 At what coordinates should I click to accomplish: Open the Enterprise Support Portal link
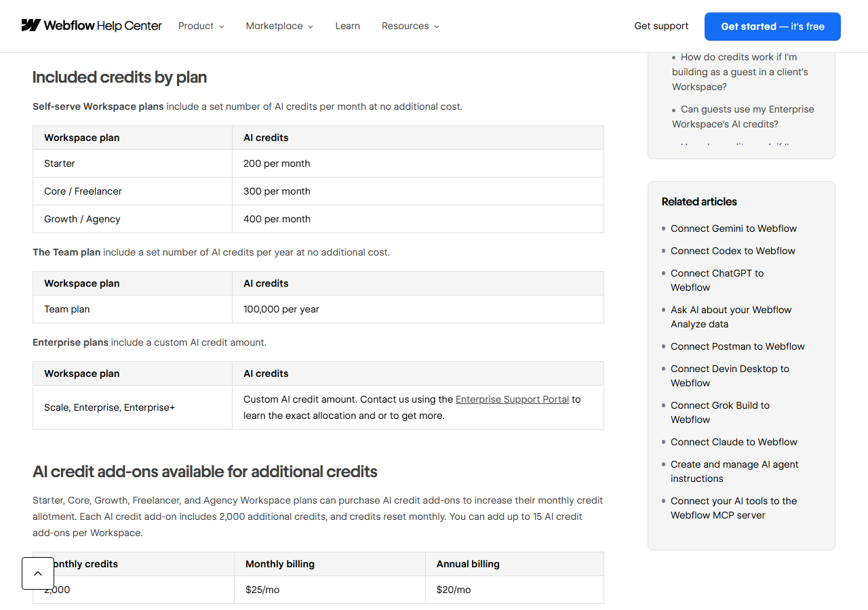512,399
